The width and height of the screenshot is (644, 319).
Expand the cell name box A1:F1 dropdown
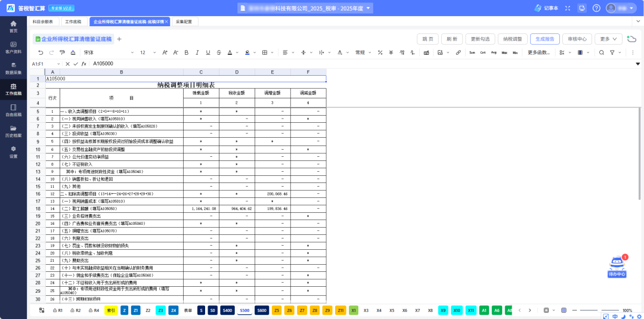click(x=58, y=64)
